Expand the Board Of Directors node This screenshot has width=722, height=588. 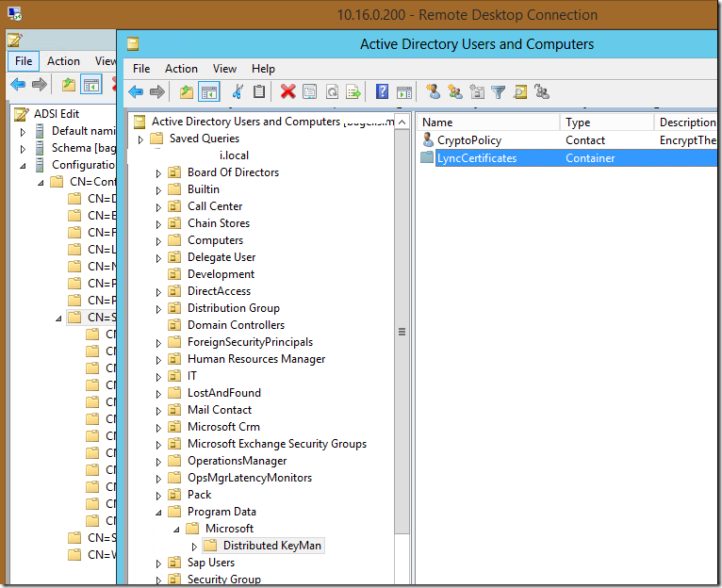(159, 172)
